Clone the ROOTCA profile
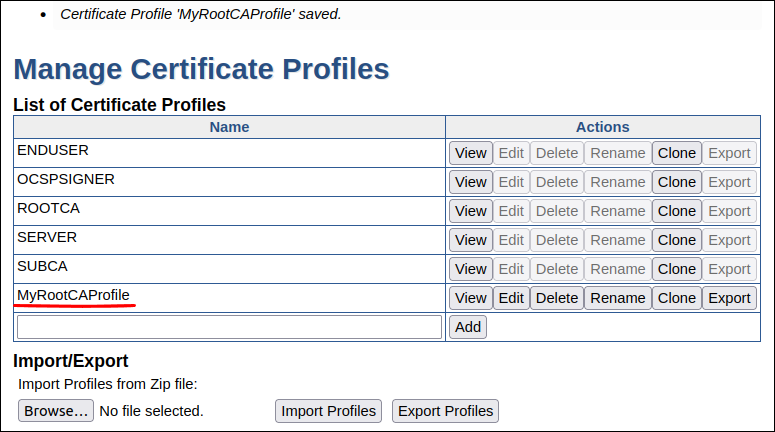 (676, 211)
